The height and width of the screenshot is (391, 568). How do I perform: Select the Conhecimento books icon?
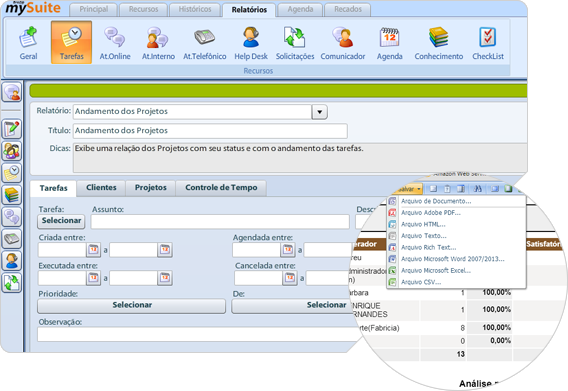click(x=439, y=43)
